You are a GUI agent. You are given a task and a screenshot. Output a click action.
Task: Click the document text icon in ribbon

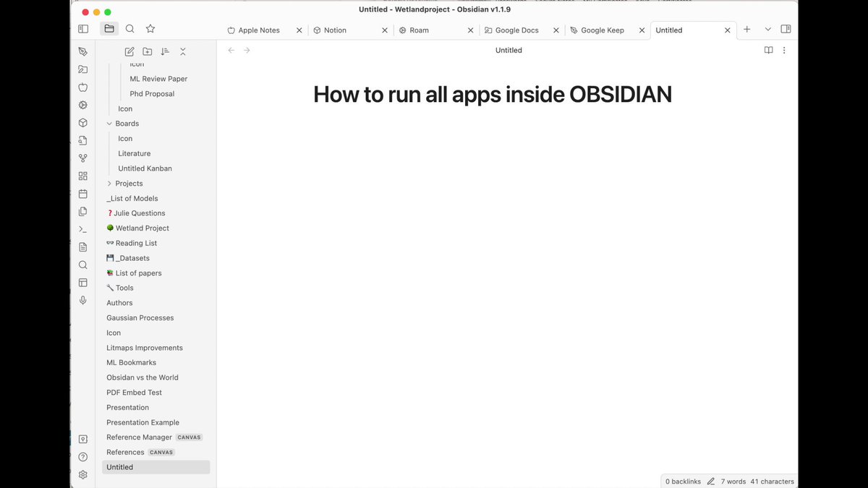(83, 247)
